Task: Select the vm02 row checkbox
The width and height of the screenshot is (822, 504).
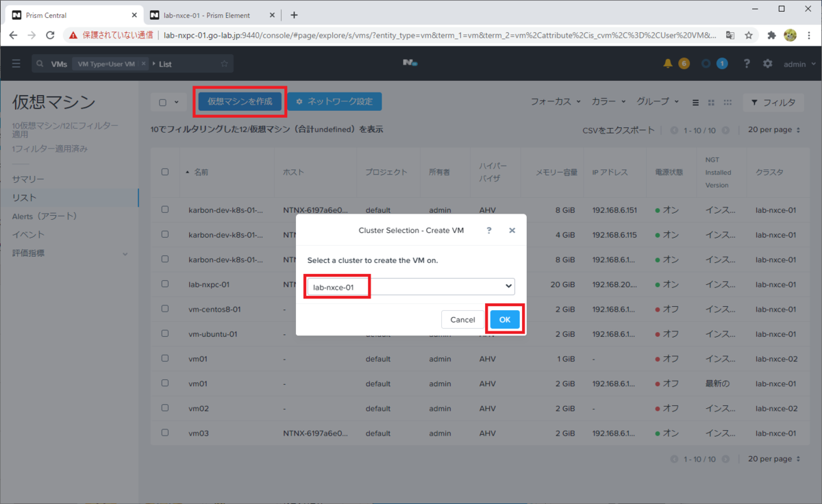Action: tap(165, 408)
